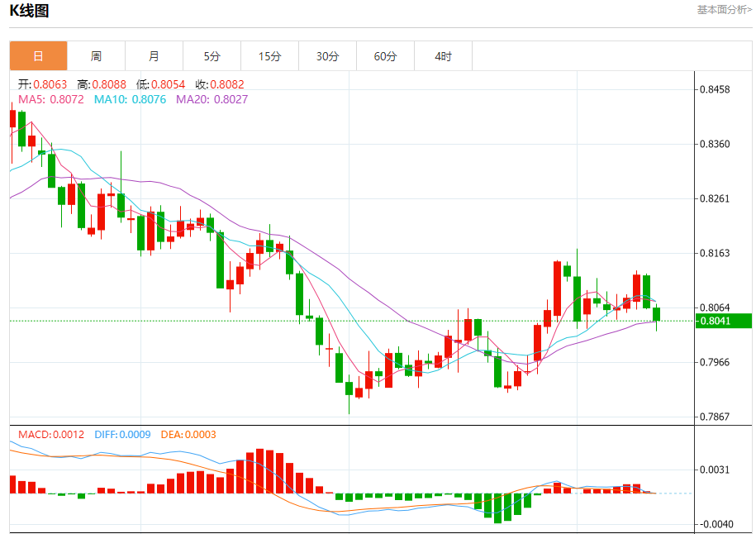This screenshot has height=534, width=756.
Task: Switch to the 周 weekly tab
Action: click(x=96, y=56)
